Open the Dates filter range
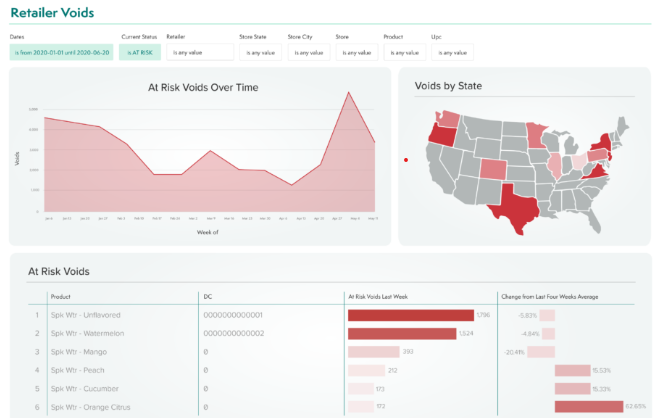 pyautogui.click(x=59, y=52)
